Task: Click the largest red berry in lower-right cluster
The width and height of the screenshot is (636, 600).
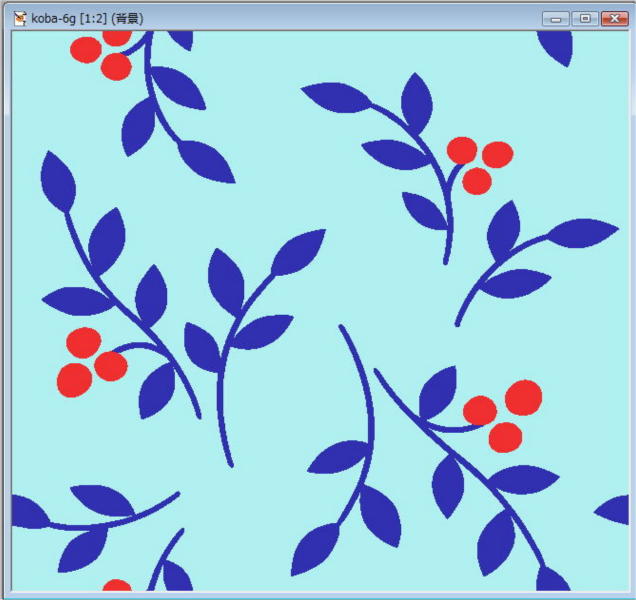Action: [x=523, y=397]
